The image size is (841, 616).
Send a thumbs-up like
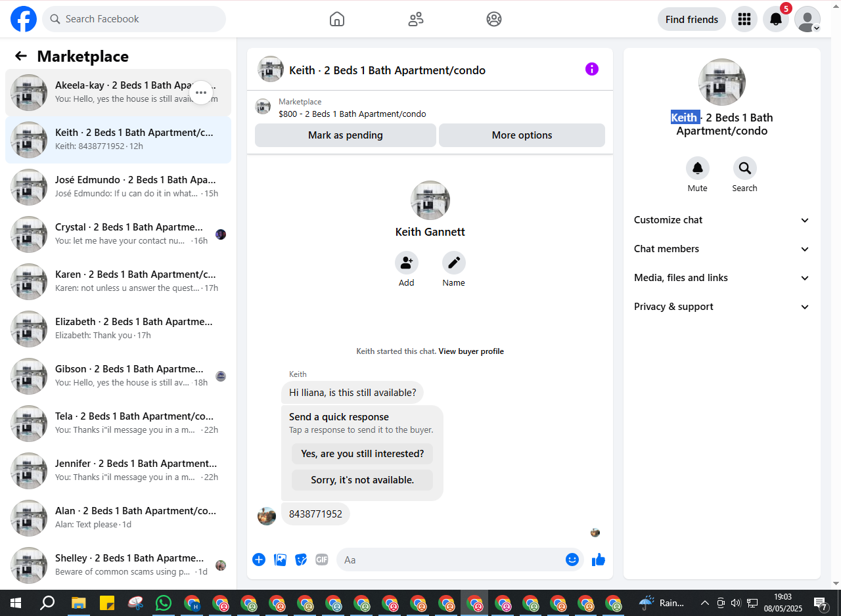599,560
